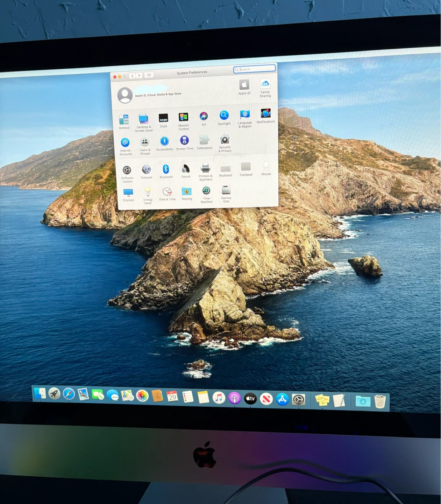The image size is (441, 504).
Task: Open the Apple TV app in Dock
Action: (x=250, y=399)
